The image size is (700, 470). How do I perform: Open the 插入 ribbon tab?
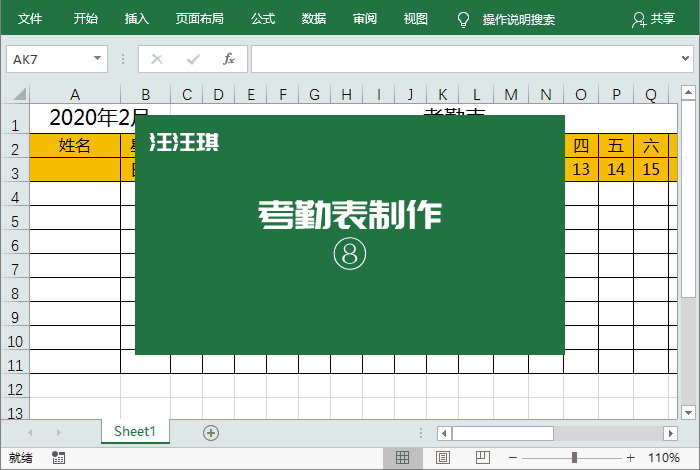[137, 19]
